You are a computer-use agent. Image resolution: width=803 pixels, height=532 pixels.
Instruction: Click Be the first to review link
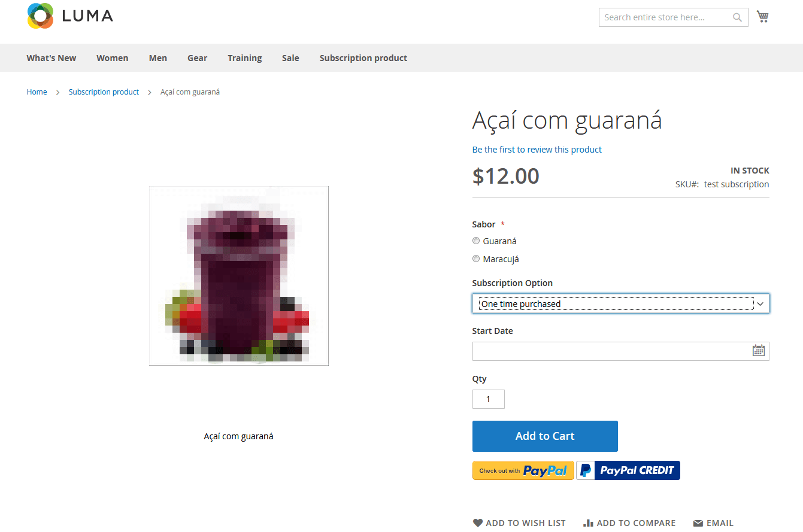537,150
